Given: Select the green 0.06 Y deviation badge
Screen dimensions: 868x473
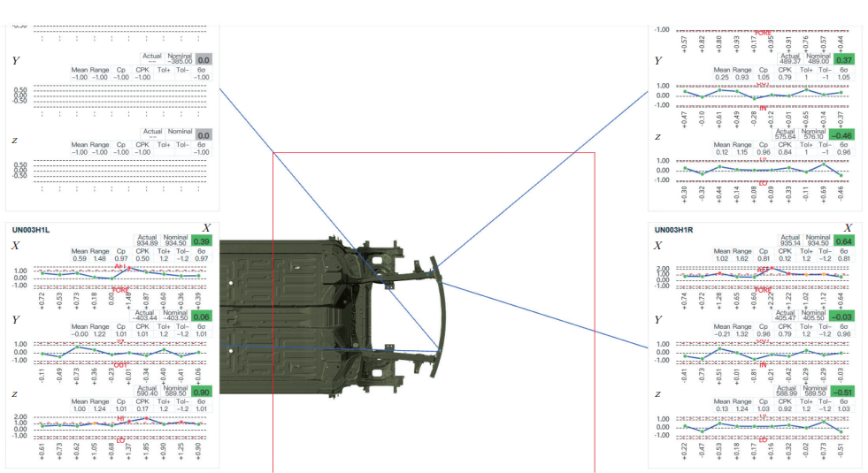Looking at the screenshot, I should (x=202, y=317).
